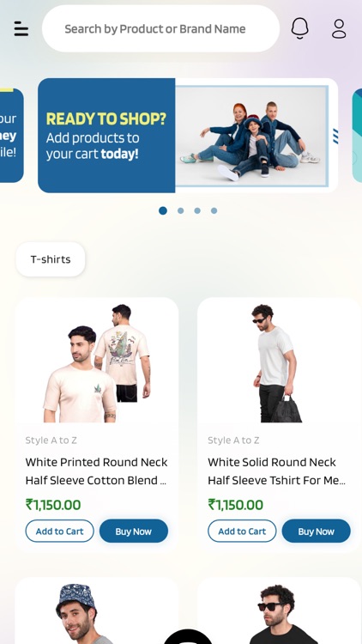Buy the White Solid Round Neck tee now

click(x=316, y=531)
